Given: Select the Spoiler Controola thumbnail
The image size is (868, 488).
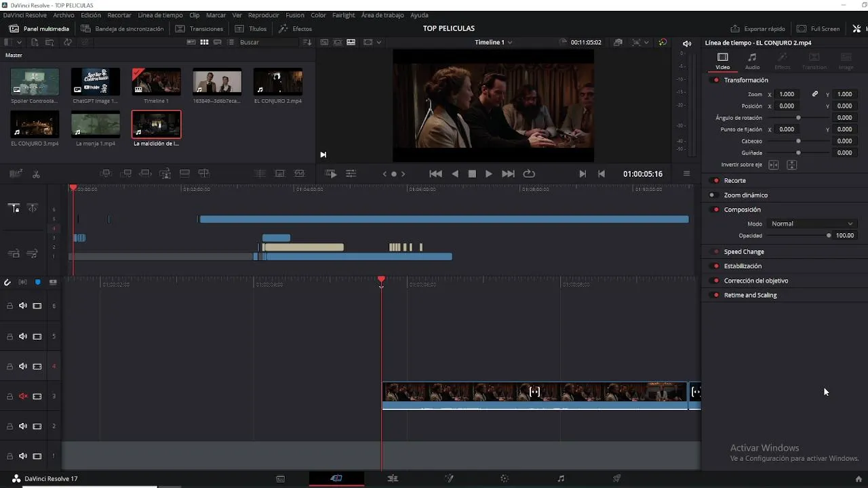Looking at the screenshot, I should pos(35,82).
